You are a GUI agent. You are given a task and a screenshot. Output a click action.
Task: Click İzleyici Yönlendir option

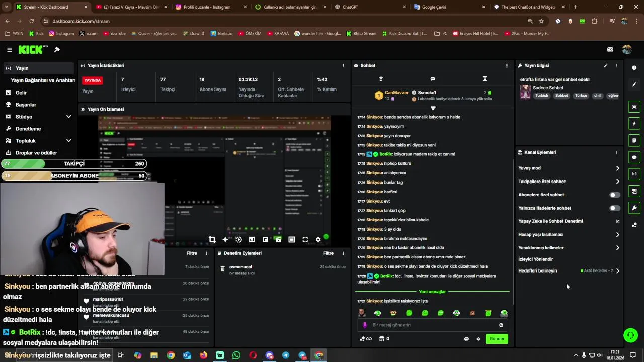coord(536,259)
